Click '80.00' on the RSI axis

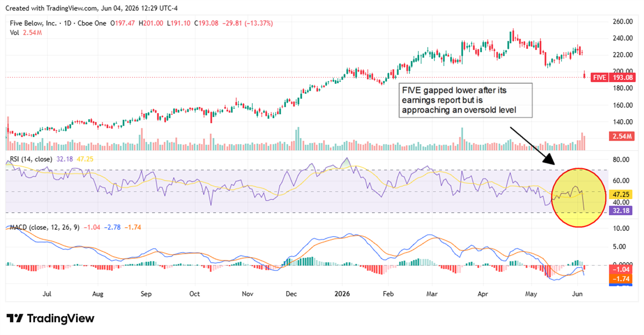(620, 159)
